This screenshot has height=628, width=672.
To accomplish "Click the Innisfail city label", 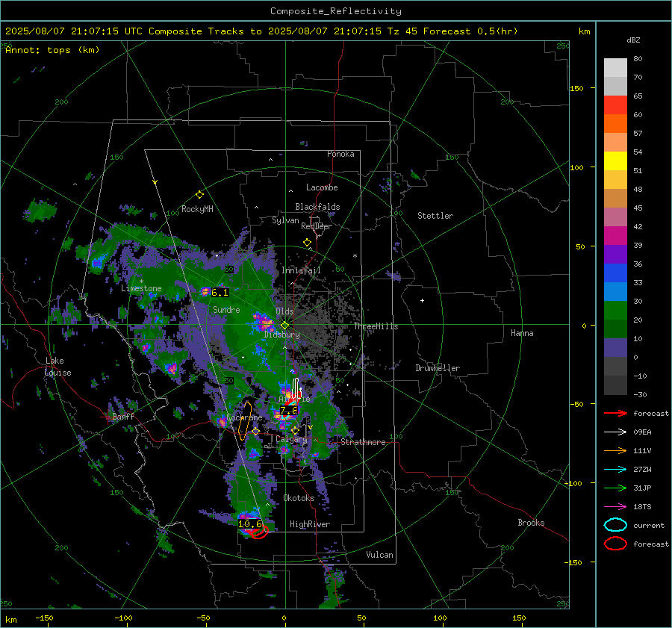I will [301, 270].
